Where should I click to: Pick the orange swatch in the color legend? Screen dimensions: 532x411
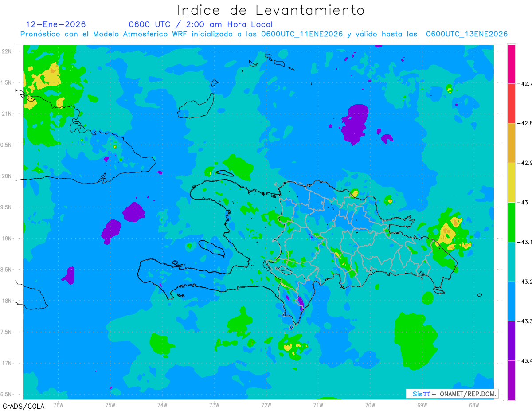point(512,143)
